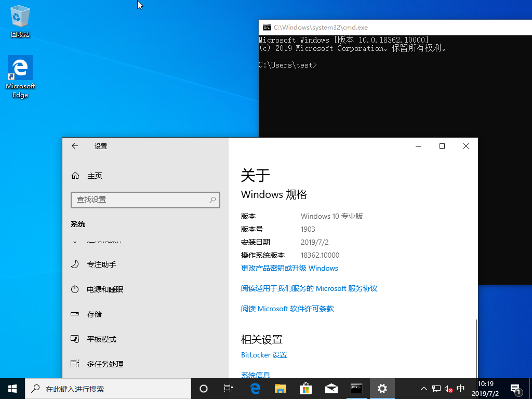This screenshot has height=399, width=532.
Task: Open the Microsoft Edge desktop shortcut
Action: pyautogui.click(x=20, y=77)
